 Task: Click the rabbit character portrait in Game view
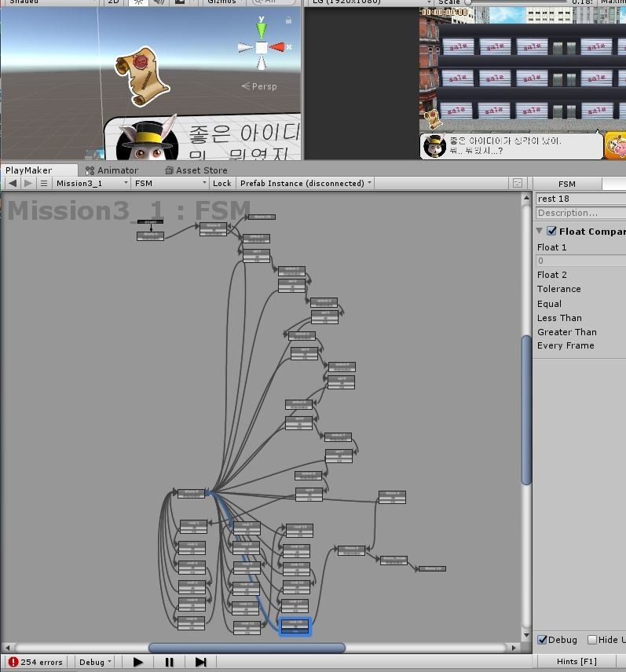[434, 146]
